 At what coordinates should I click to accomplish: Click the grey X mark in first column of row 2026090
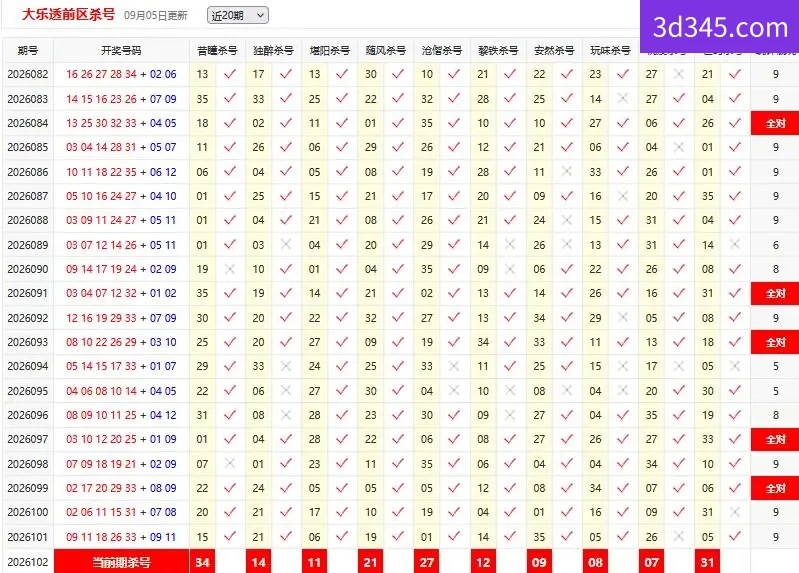click(230, 269)
